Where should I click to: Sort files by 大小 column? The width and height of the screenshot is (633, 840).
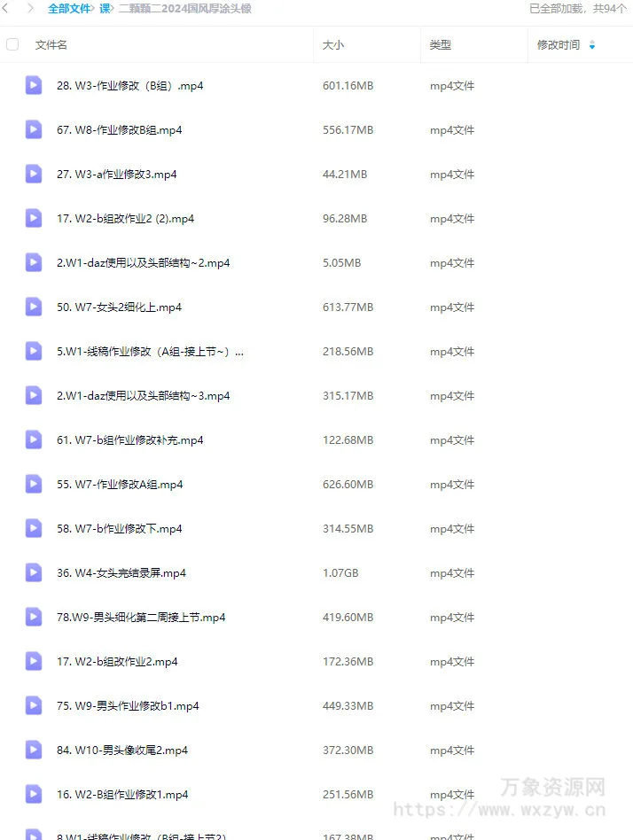332,45
